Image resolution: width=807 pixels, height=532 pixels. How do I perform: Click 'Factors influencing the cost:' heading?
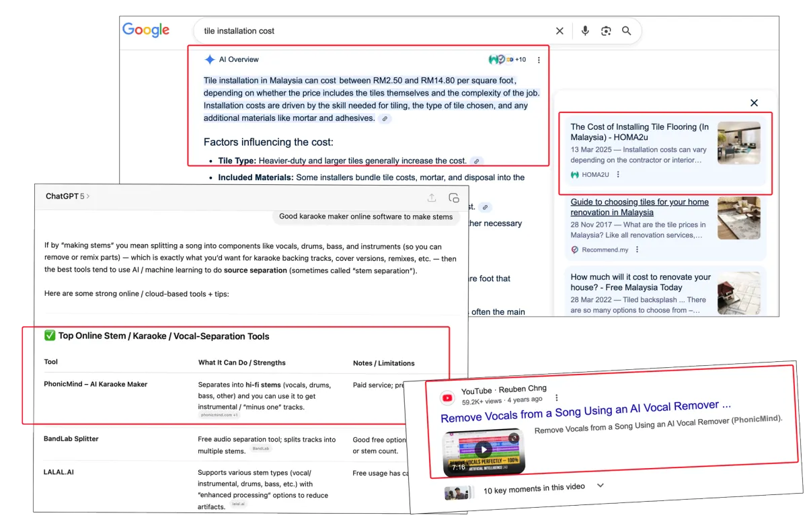[x=268, y=142]
